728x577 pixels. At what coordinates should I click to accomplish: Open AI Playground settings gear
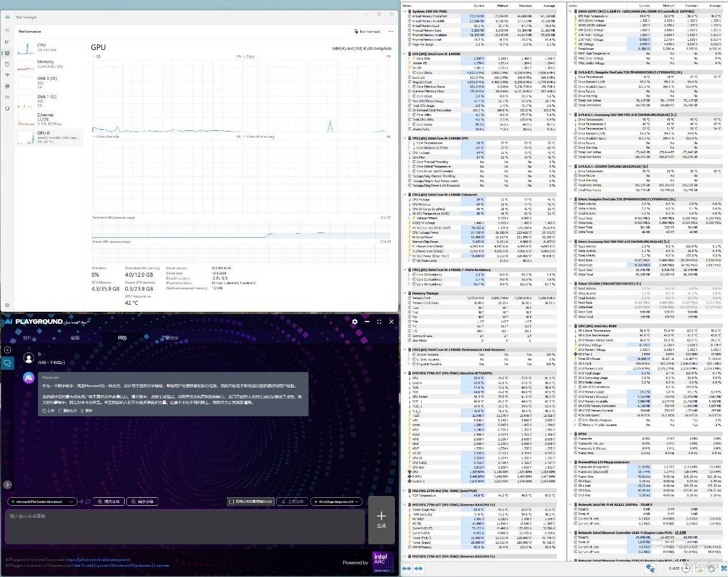click(x=355, y=322)
